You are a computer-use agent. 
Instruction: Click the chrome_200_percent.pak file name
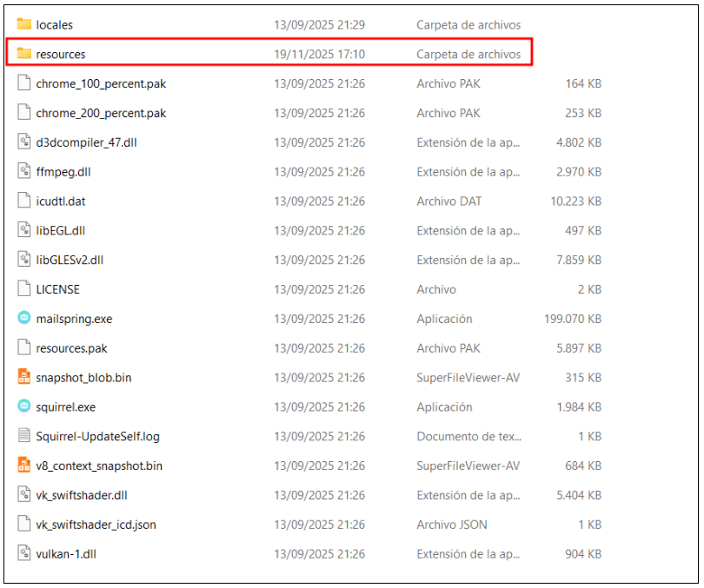(101, 113)
